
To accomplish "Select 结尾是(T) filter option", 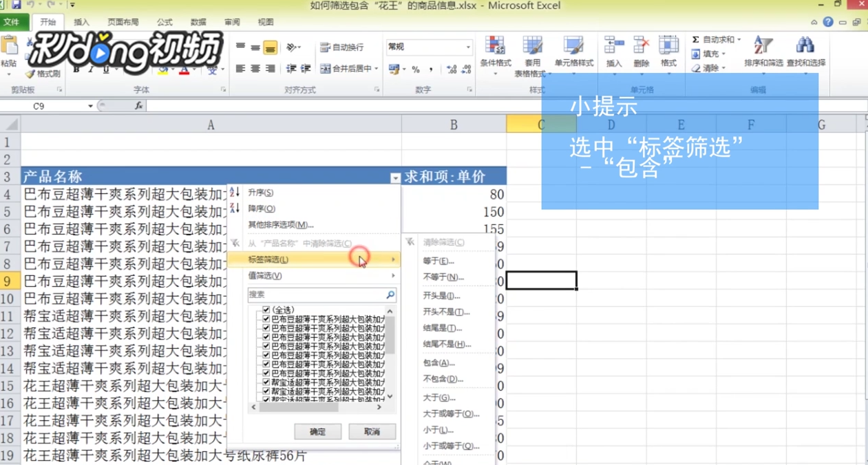I will pyautogui.click(x=442, y=328).
